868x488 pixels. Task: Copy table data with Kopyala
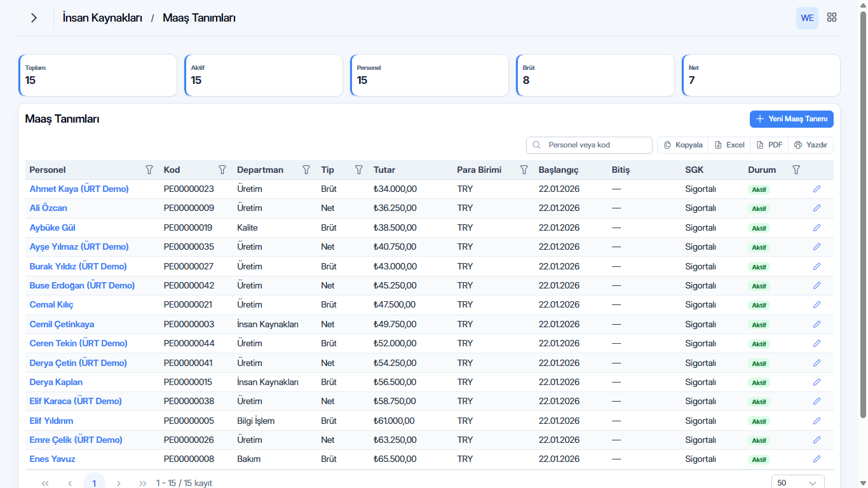683,145
